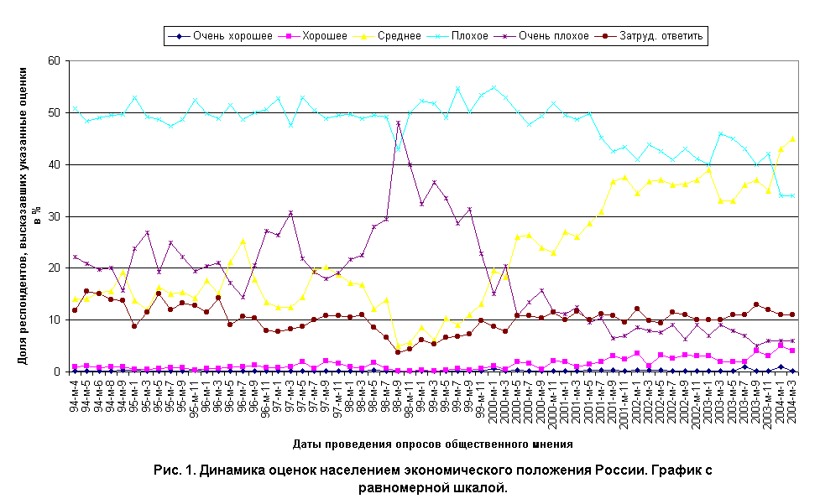Click the 30 value on vertical axis

tap(55, 216)
